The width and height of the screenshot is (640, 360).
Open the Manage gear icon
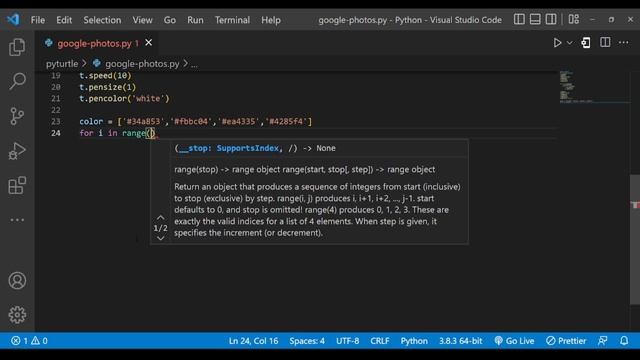(17, 315)
